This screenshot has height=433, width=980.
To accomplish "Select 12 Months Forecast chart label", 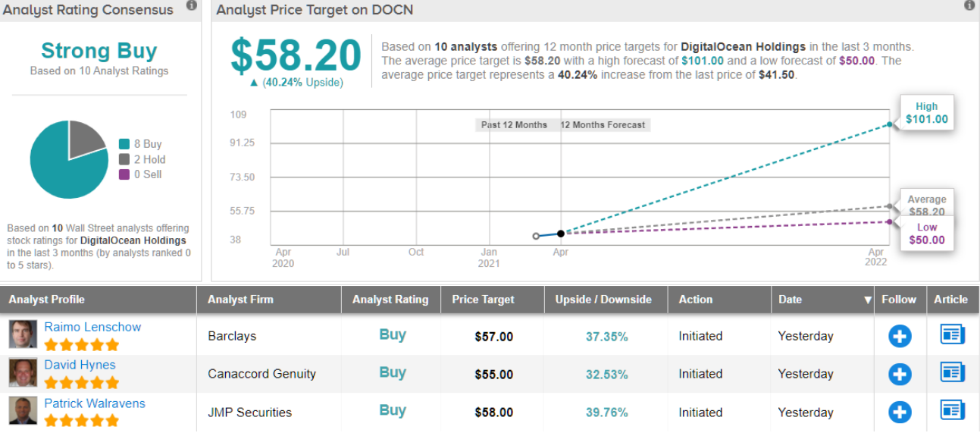I will (x=603, y=125).
